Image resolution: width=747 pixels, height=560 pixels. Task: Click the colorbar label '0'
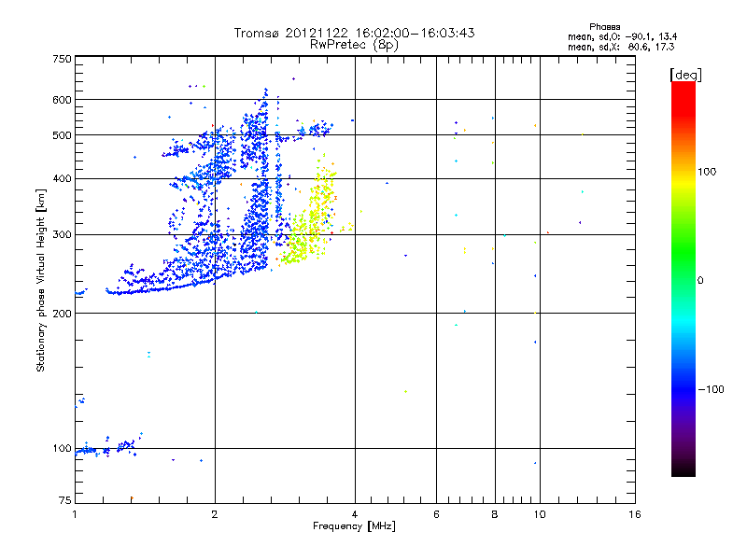700,281
